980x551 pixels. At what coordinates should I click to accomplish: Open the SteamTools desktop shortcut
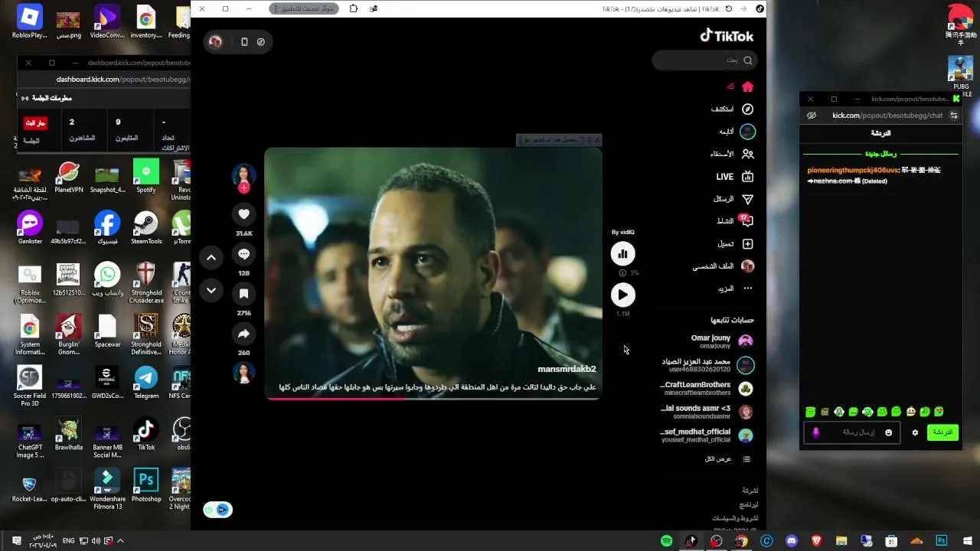coord(145,227)
